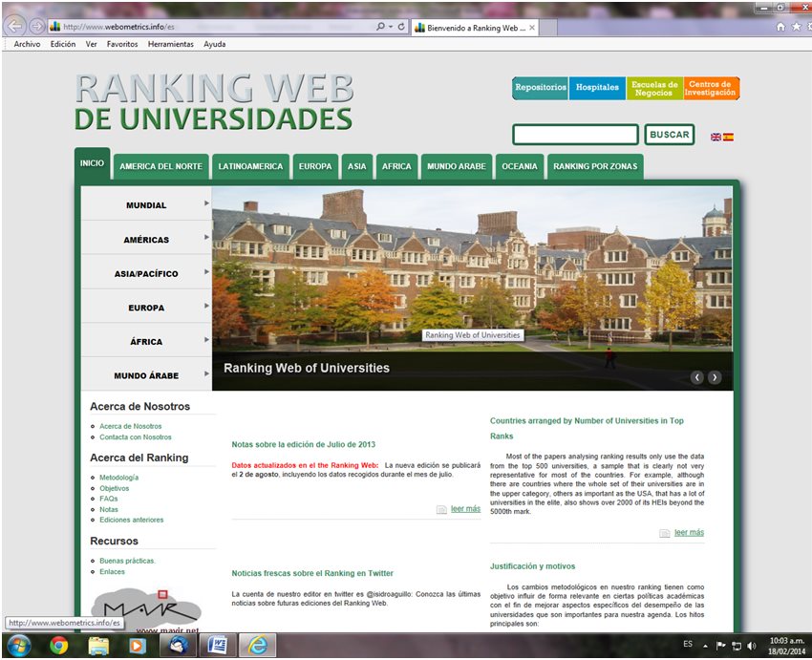This screenshot has height=660, width=812.
Task: Open the MAVIR logo image
Action: pyautogui.click(x=145, y=609)
